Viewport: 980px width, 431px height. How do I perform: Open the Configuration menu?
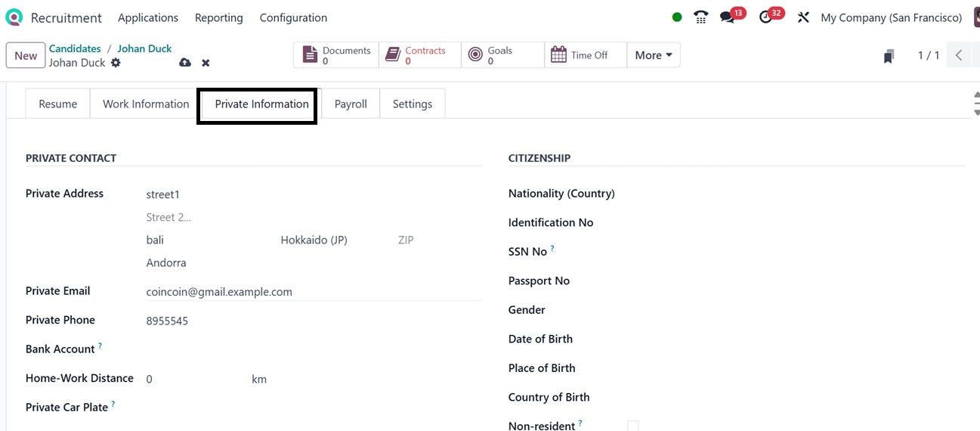click(293, 17)
